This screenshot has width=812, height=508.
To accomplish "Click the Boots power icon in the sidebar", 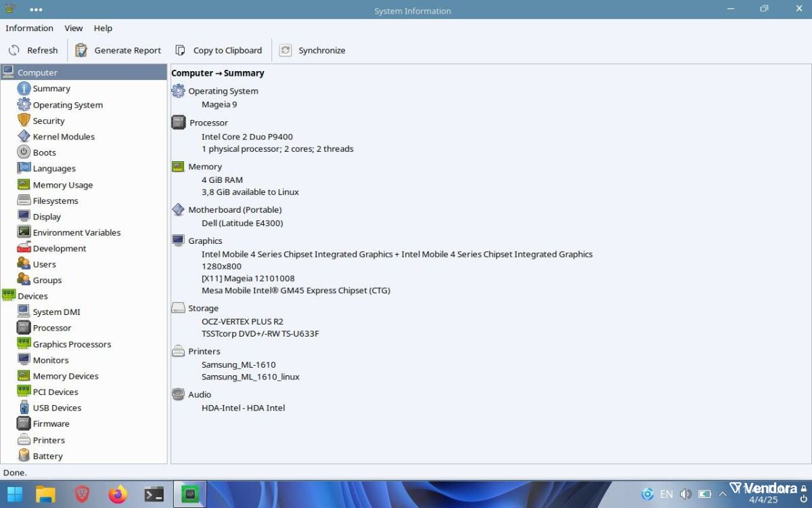I will point(24,152).
